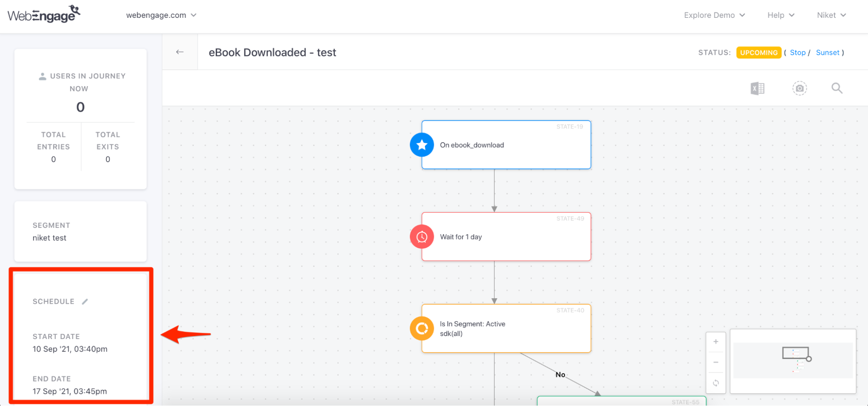868x406 pixels.
Task: Expand the Niket account menu
Action: [831, 15]
